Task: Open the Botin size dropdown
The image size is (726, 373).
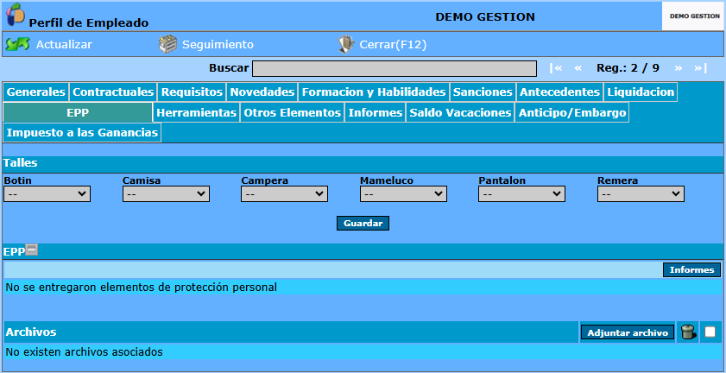Action: point(47,194)
